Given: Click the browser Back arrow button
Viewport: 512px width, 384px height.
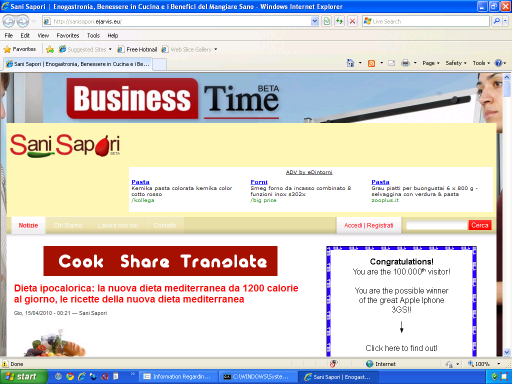Looking at the screenshot, I should click(9, 22).
